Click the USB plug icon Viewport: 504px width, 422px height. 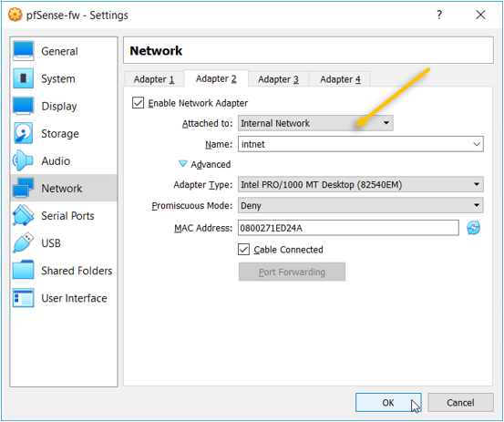tap(23, 243)
